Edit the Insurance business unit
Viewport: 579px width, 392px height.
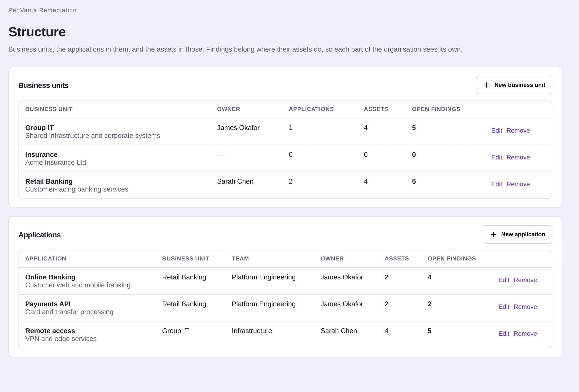coord(497,157)
